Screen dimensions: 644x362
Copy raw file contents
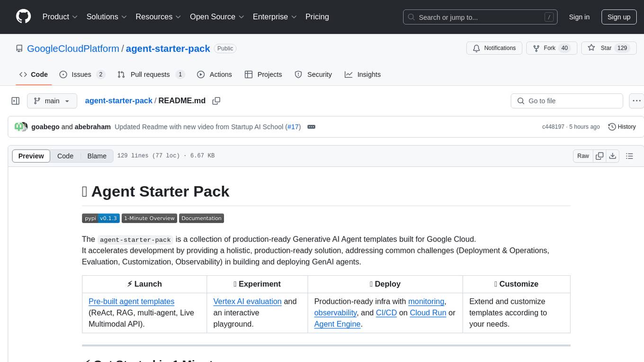(x=600, y=156)
